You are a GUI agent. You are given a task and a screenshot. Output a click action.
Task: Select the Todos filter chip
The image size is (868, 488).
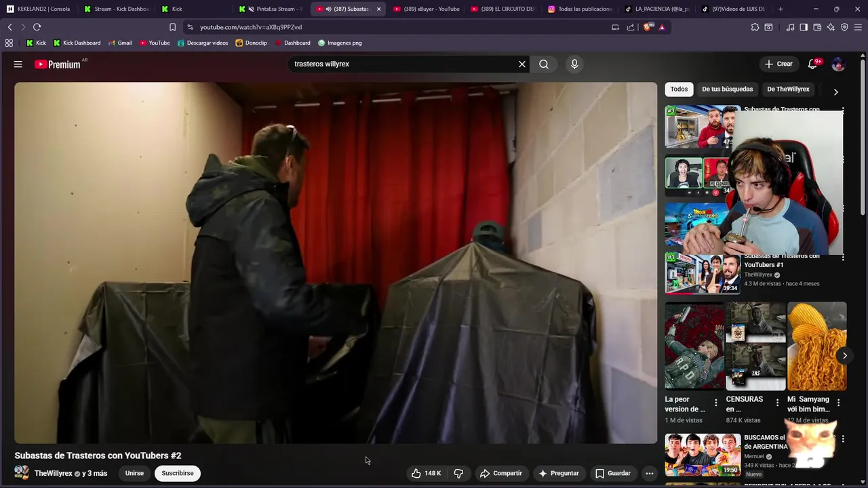point(679,89)
